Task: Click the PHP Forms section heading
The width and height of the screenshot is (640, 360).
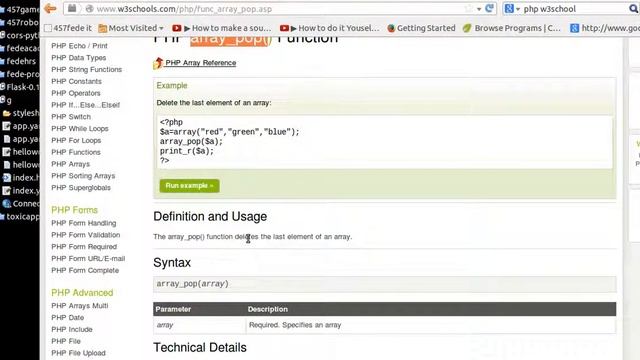Action: (x=74, y=210)
